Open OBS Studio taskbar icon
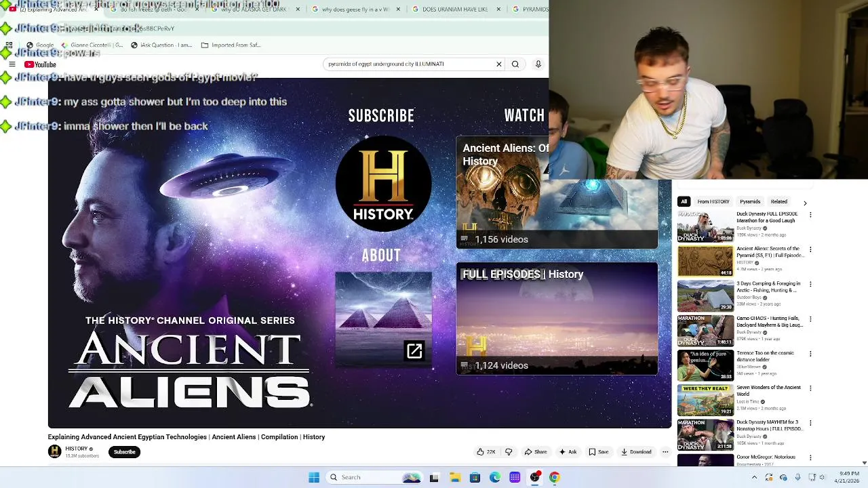Viewport: 868px width, 488px height. coord(535,477)
